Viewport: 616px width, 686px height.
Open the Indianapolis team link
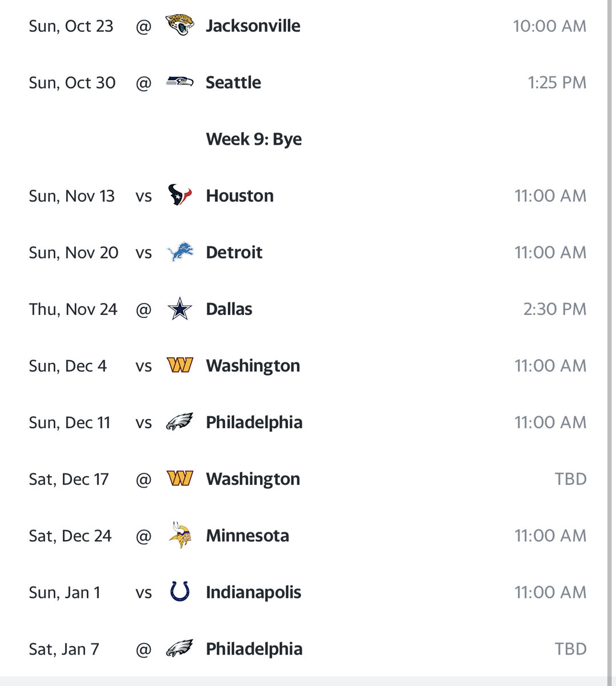[253, 592]
